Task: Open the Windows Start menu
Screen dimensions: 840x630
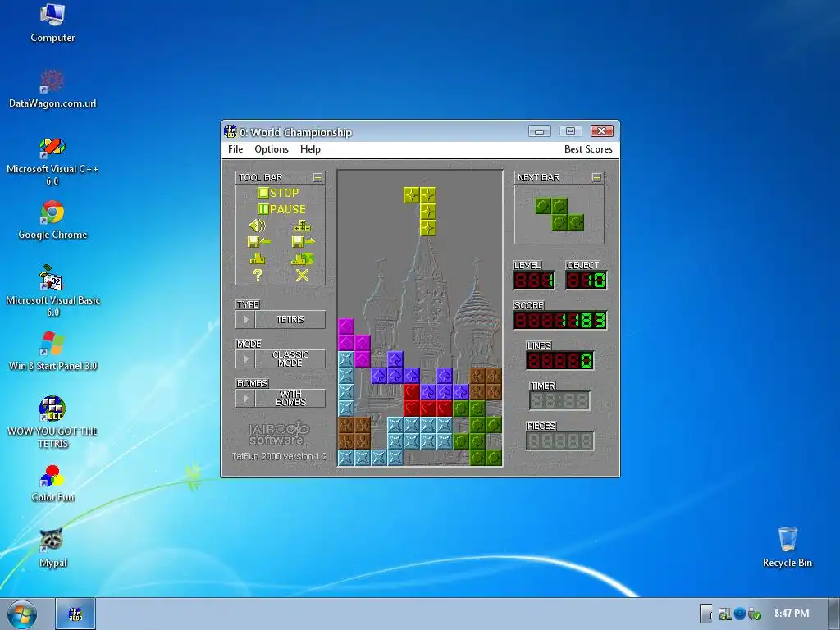Action: coord(22,614)
